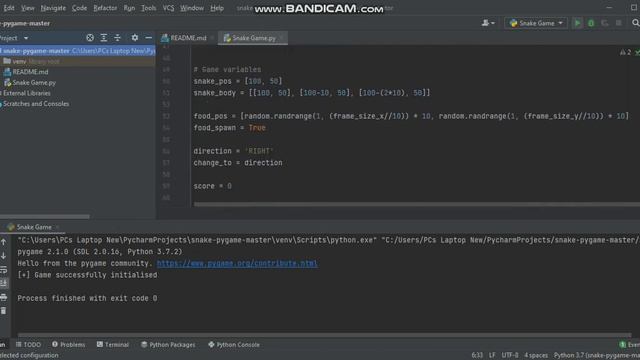Open the user account dropdown
The image size is (640, 360).
pos(488,23)
